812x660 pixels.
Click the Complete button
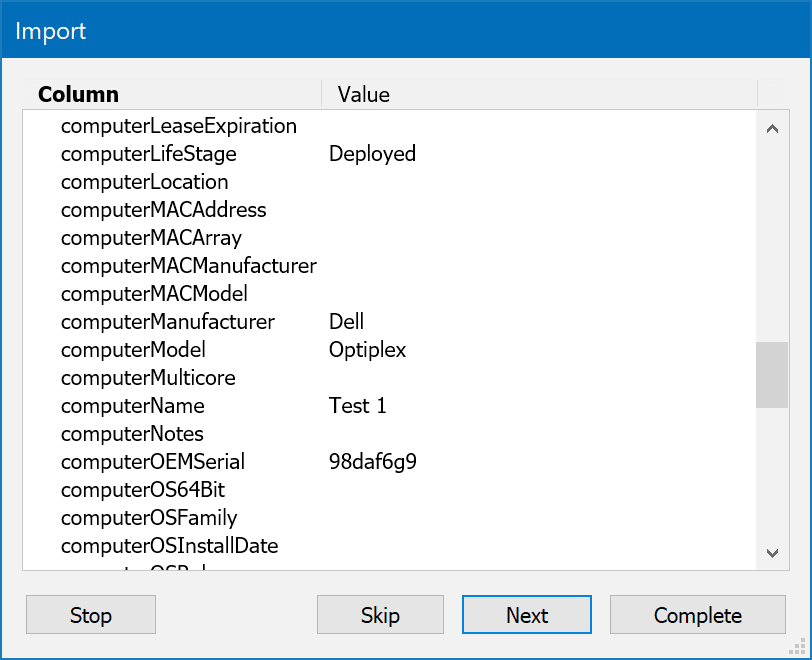(x=697, y=615)
